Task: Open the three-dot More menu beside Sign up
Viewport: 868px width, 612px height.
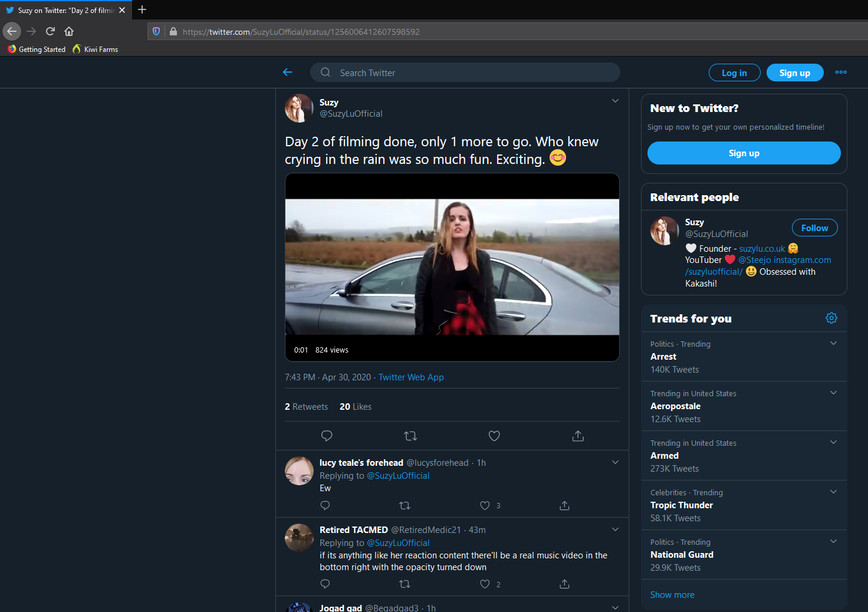Action: pos(841,72)
